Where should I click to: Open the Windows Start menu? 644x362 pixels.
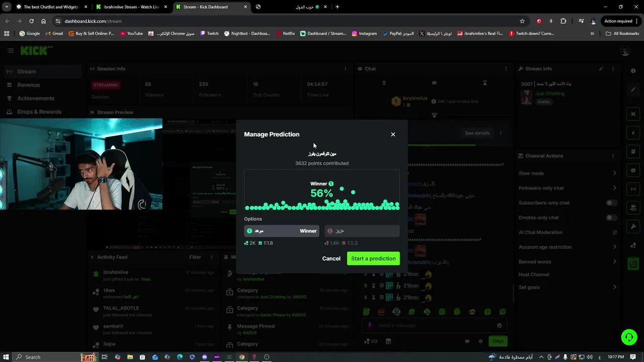point(6,357)
